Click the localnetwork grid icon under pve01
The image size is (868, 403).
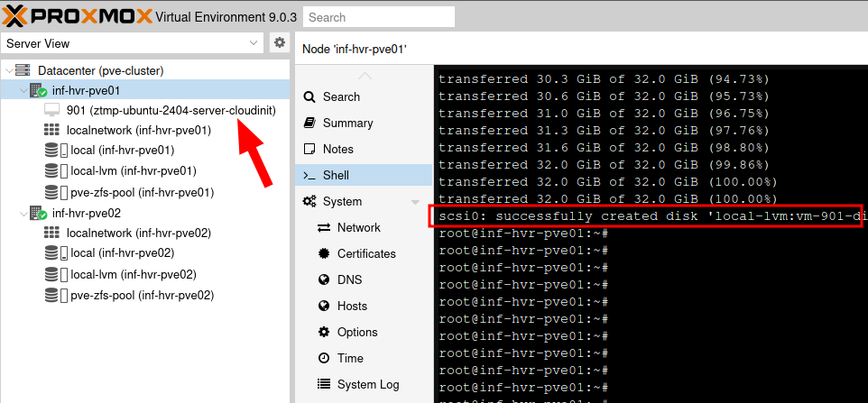click(51, 131)
